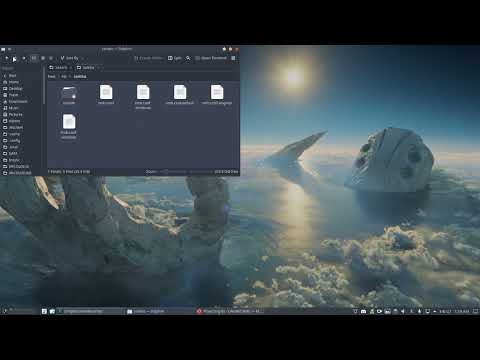Open the application launcher on the taskbar
The image size is (480, 360).
tap(4, 311)
